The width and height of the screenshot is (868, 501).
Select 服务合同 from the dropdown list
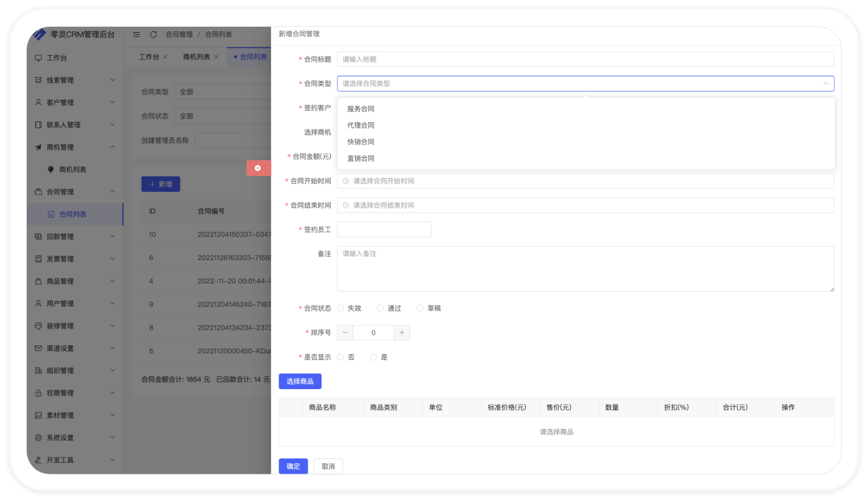click(x=586, y=109)
